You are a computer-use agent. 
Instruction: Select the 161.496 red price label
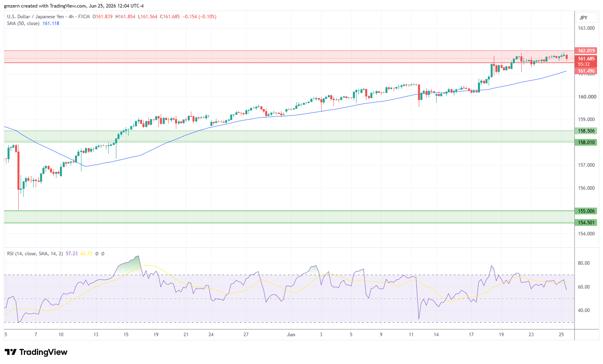586,71
